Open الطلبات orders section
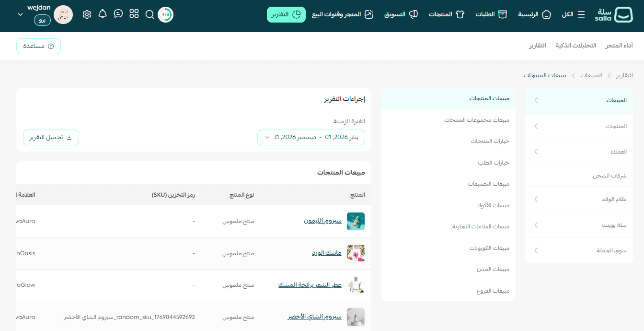 (491, 14)
